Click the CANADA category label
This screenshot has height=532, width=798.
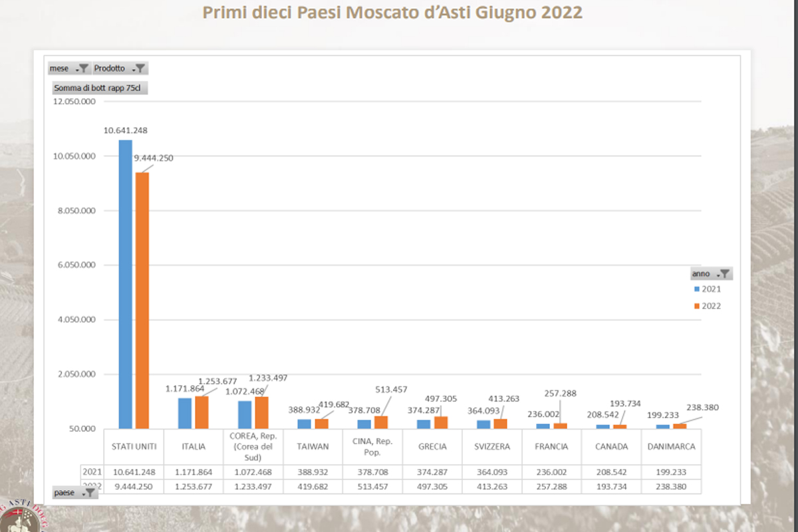[x=611, y=447]
